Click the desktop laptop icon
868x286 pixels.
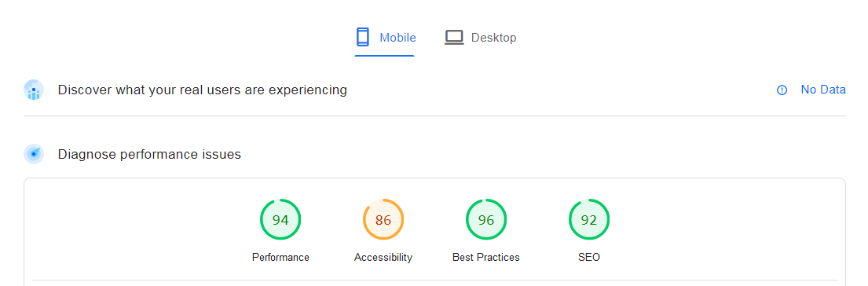coord(454,37)
